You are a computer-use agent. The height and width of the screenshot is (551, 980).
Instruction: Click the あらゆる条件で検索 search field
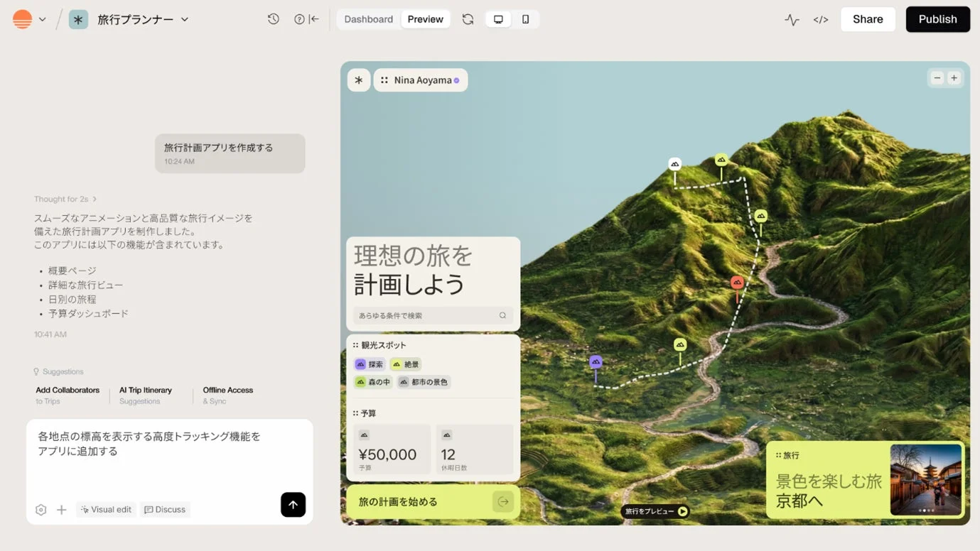click(x=433, y=315)
